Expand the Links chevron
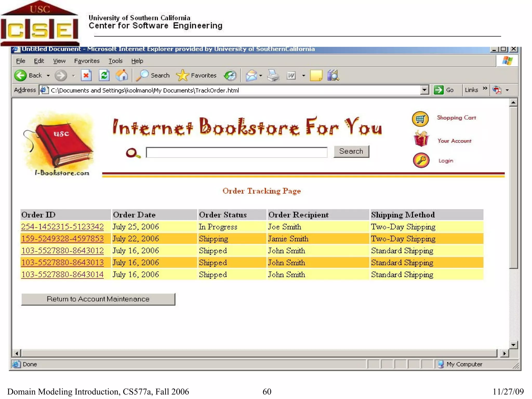 pos(485,89)
